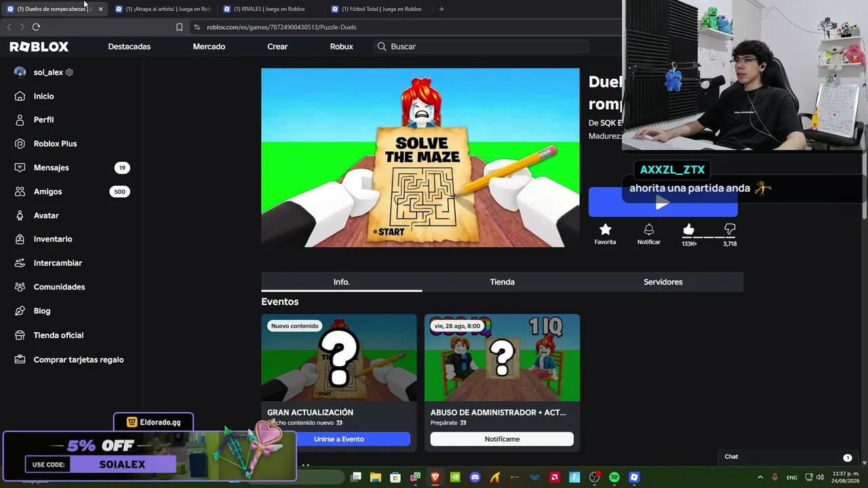
Task: Close the Duelos de rompecabezas tab
Action: [x=100, y=9]
